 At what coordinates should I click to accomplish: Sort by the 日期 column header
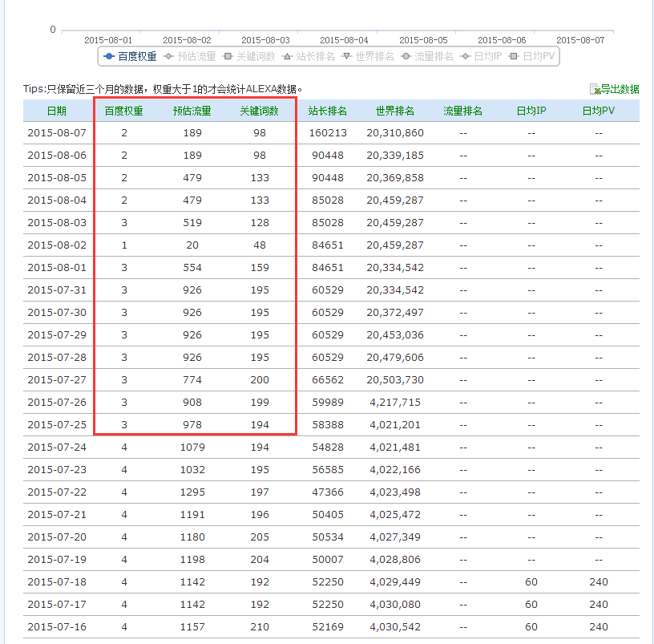click(57, 111)
